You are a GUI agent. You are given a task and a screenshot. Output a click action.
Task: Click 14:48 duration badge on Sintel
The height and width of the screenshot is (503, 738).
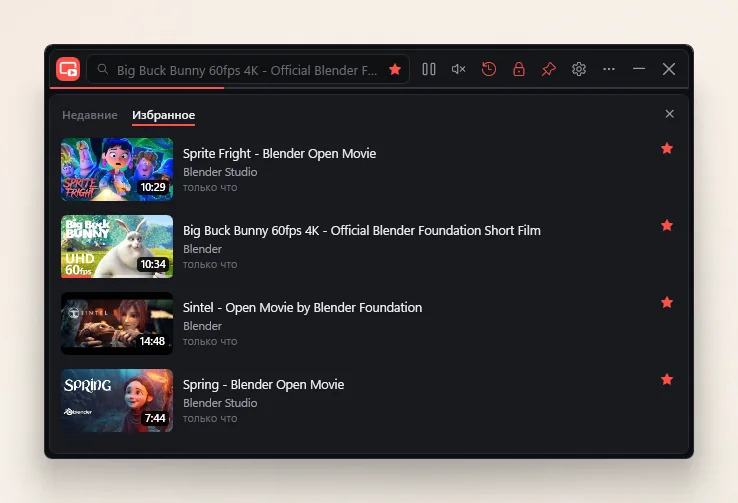pos(152,341)
